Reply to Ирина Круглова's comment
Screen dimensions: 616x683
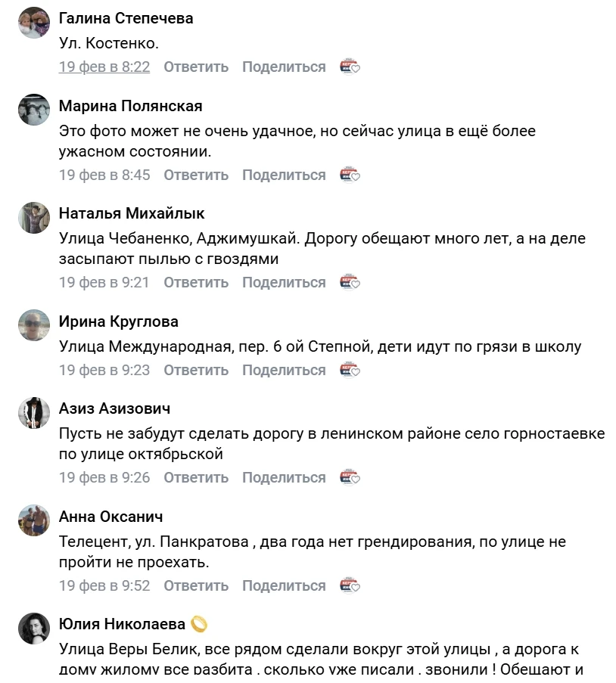[196, 370]
